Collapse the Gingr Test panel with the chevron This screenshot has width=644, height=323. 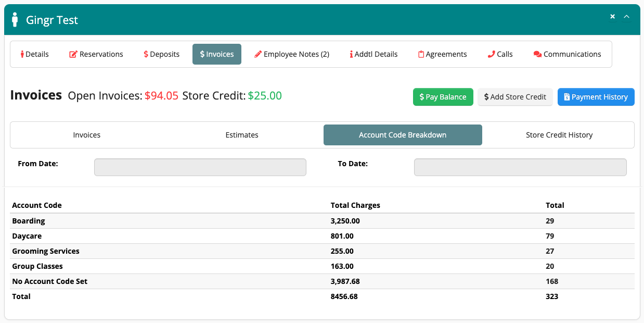(x=626, y=16)
